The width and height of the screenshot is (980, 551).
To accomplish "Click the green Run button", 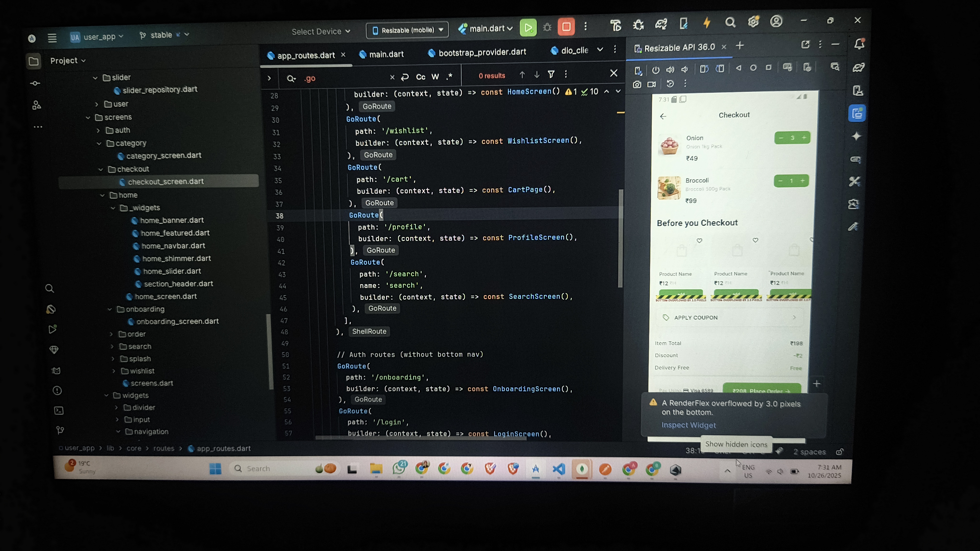I will (x=528, y=27).
